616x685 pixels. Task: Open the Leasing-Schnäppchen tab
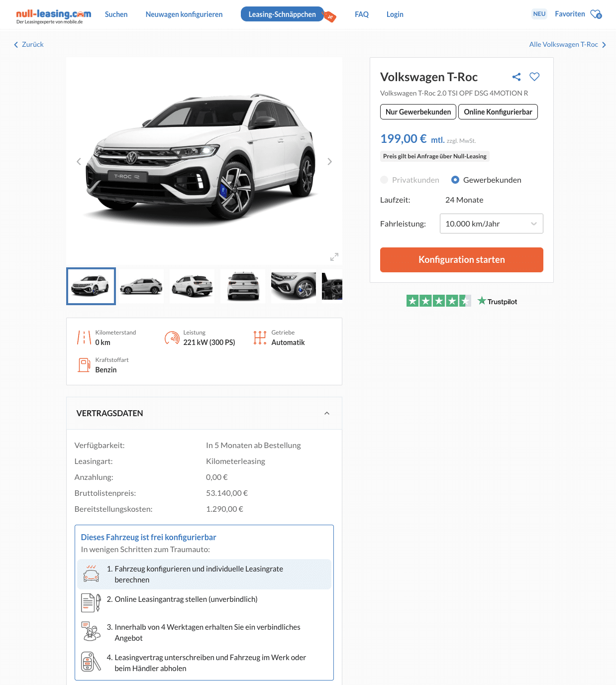pyautogui.click(x=282, y=14)
